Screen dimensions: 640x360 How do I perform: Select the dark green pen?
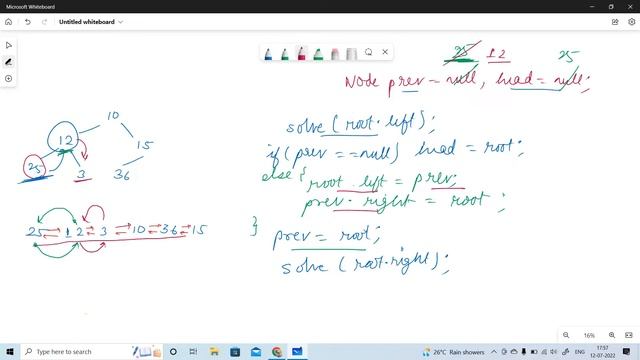(285, 53)
